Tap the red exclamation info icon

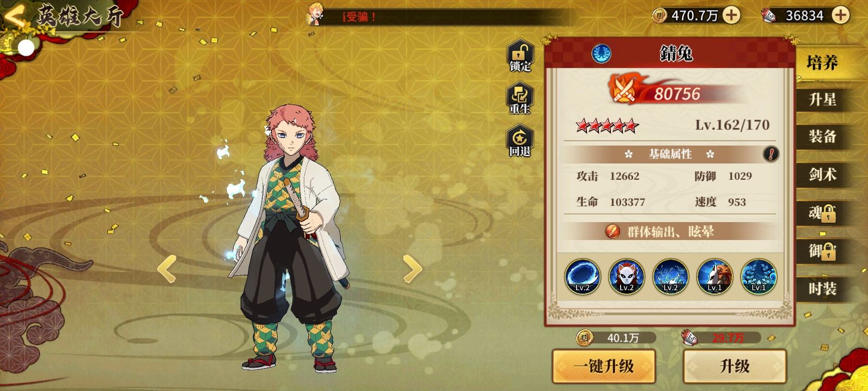pyautogui.click(x=771, y=154)
